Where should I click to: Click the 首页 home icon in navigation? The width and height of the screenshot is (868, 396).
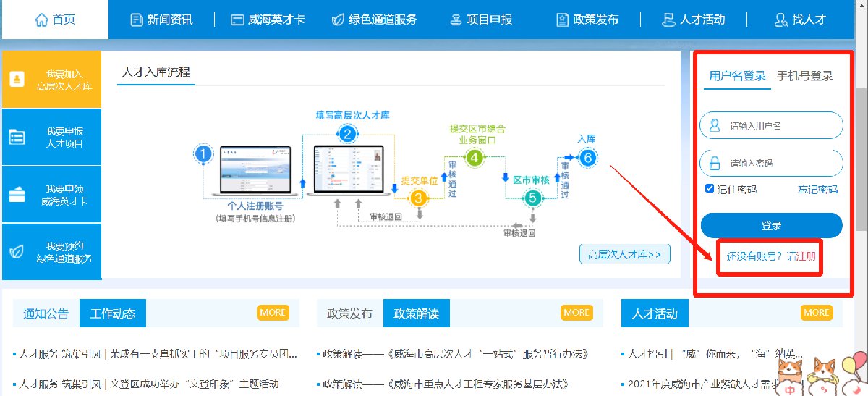pos(41,20)
